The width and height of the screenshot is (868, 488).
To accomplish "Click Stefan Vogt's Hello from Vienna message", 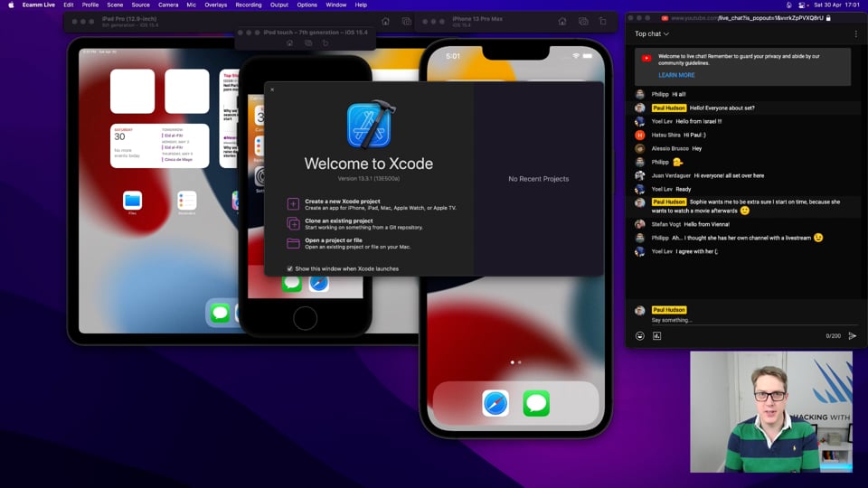I will [706, 224].
